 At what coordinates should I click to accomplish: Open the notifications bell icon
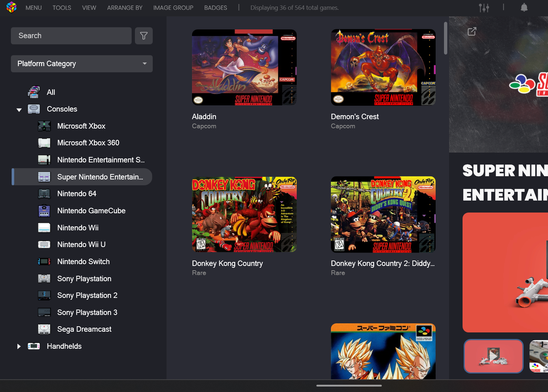(x=524, y=7)
